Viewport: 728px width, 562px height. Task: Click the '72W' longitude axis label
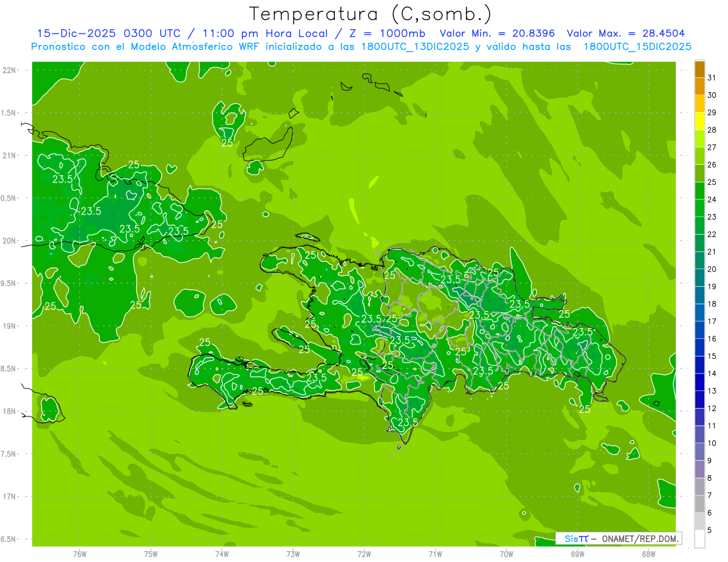pos(365,554)
